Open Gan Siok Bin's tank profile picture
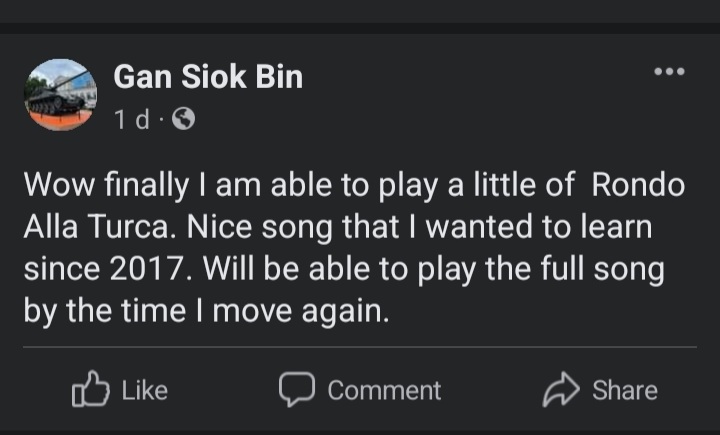Image resolution: width=720 pixels, height=435 pixels. (x=60, y=95)
